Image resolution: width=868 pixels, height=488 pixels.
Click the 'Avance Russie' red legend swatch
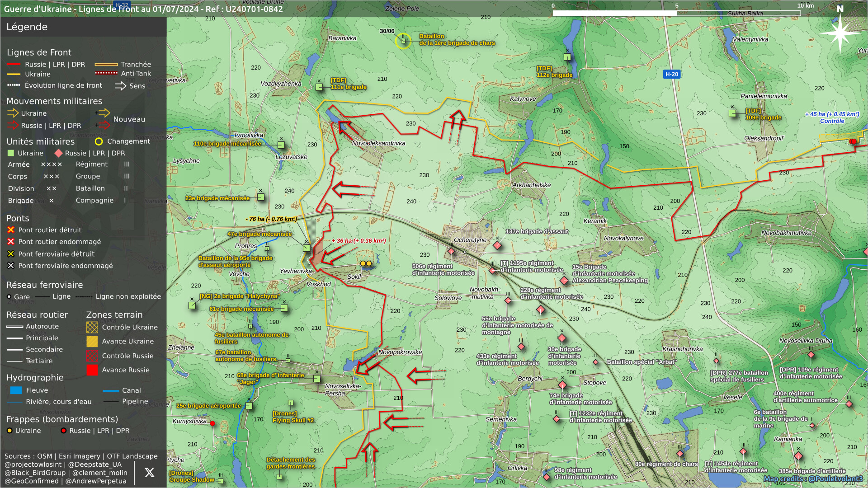92,370
